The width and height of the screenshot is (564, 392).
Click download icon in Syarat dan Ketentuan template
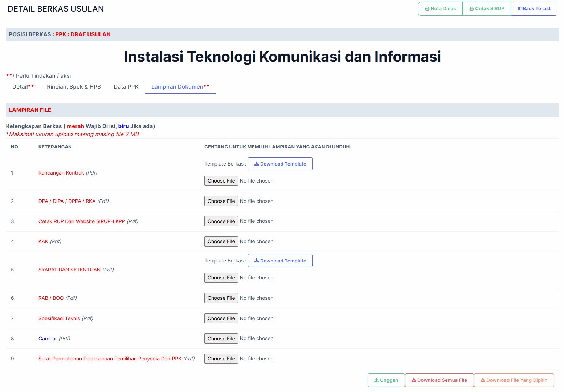(x=257, y=261)
